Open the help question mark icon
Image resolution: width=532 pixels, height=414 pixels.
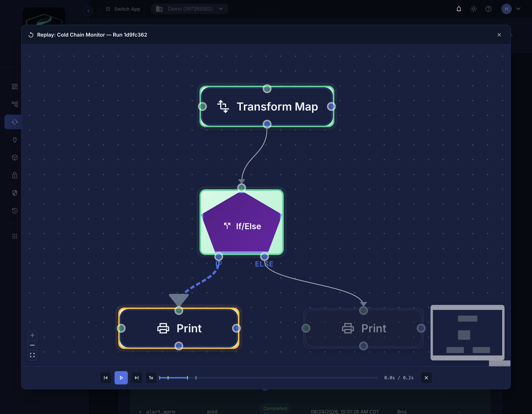click(x=488, y=9)
